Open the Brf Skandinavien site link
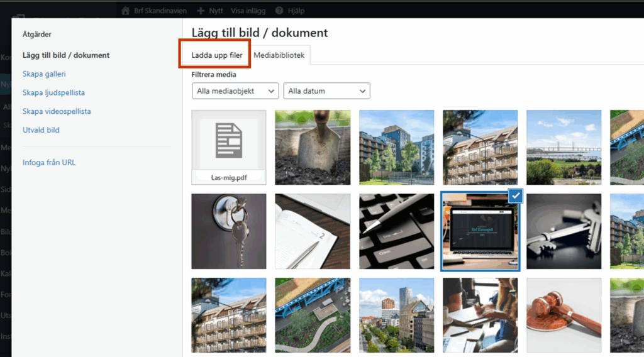This screenshot has width=644, height=357. [160, 11]
